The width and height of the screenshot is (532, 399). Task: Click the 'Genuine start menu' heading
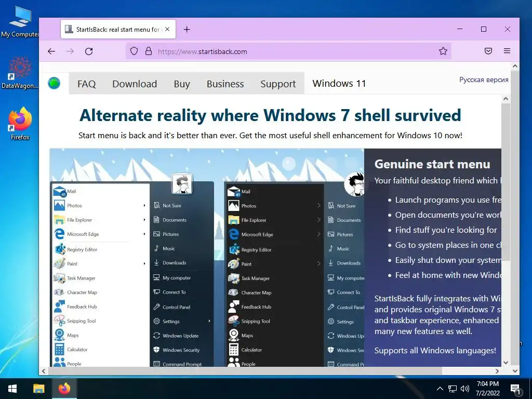(x=432, y=164)
